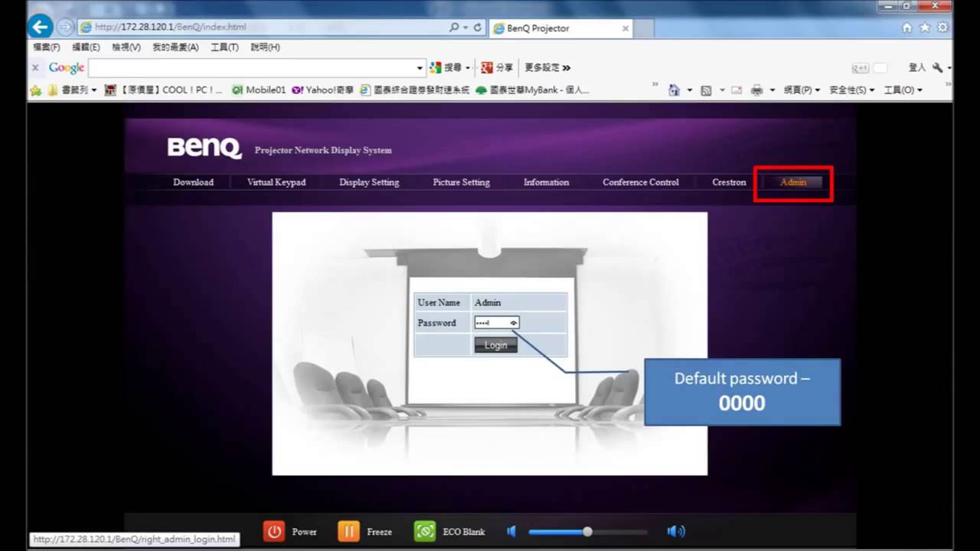Open the Crestron tab
980x551 pixels.
tap(729, 182)
